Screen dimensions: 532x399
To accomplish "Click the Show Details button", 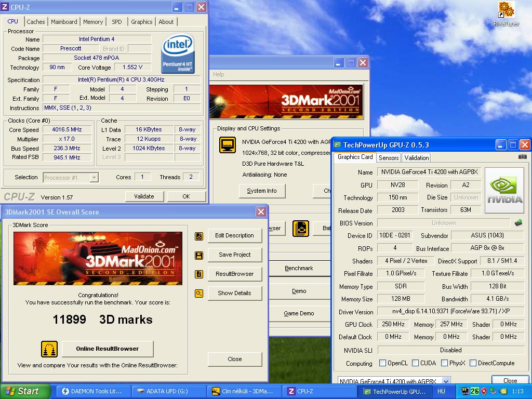I will (234, 293).
